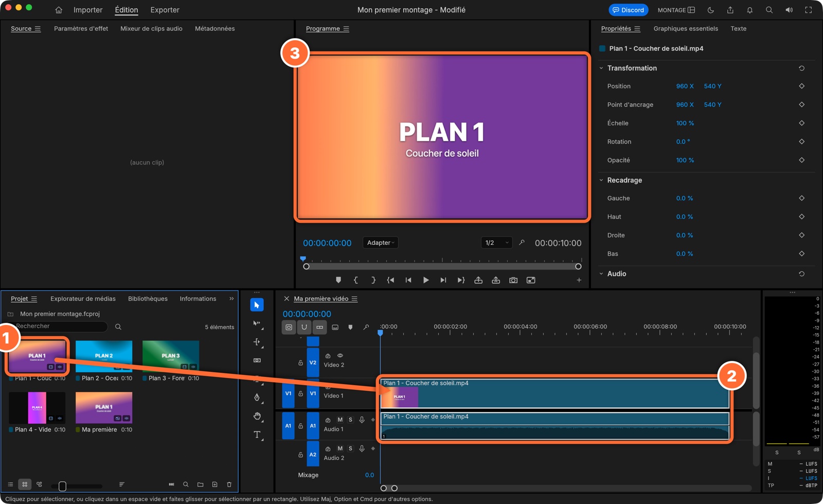Select the Ripple Edit tool

(x=257, y=342)
